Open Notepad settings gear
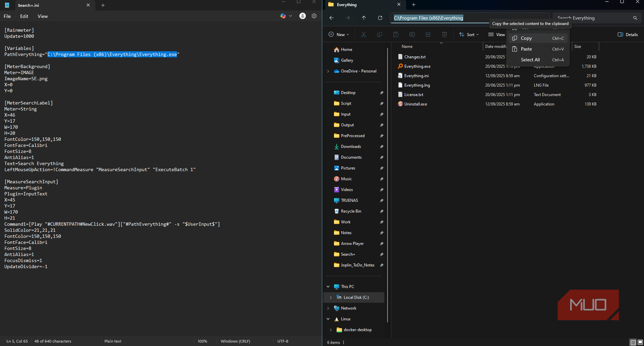 click(314, 16)
